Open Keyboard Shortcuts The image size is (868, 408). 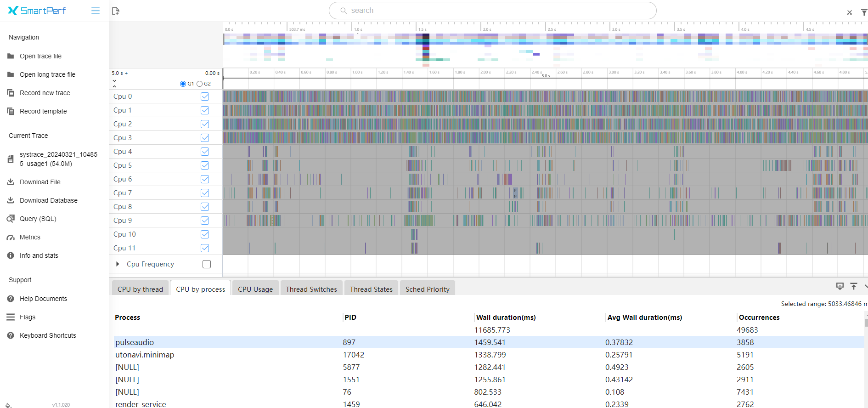[x=48, y=335]
